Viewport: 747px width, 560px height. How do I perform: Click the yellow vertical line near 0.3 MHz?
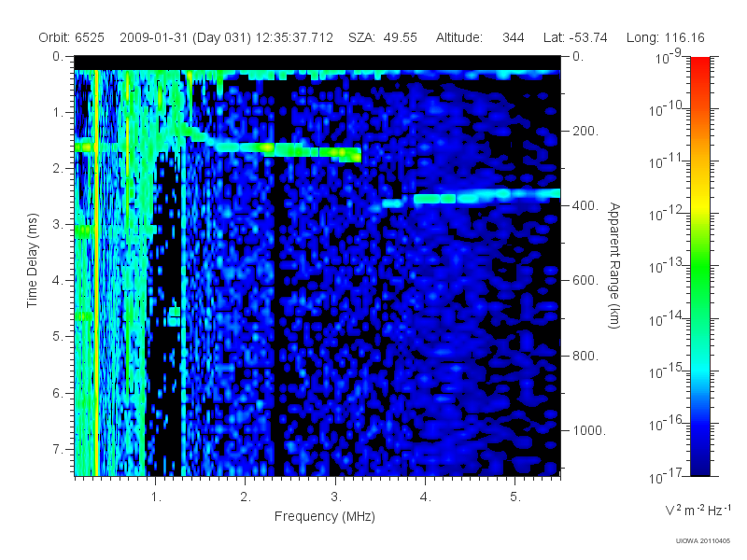[96, 273]
